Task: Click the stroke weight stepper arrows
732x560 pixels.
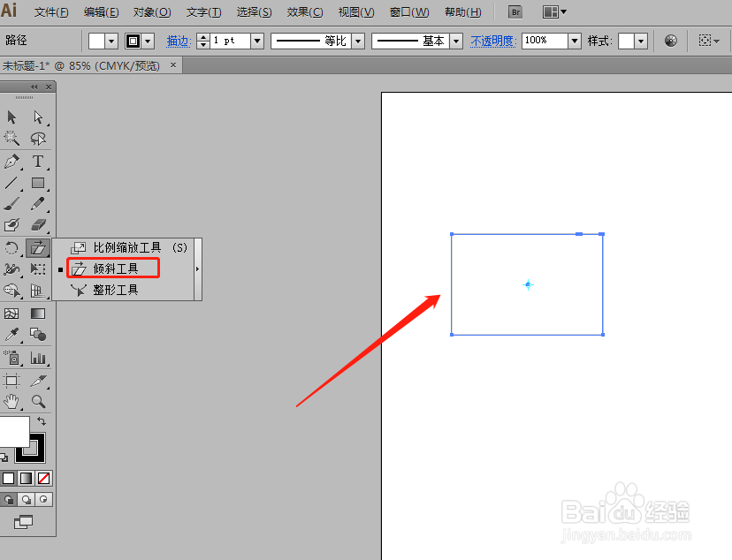Action: (x=203, y=41)
